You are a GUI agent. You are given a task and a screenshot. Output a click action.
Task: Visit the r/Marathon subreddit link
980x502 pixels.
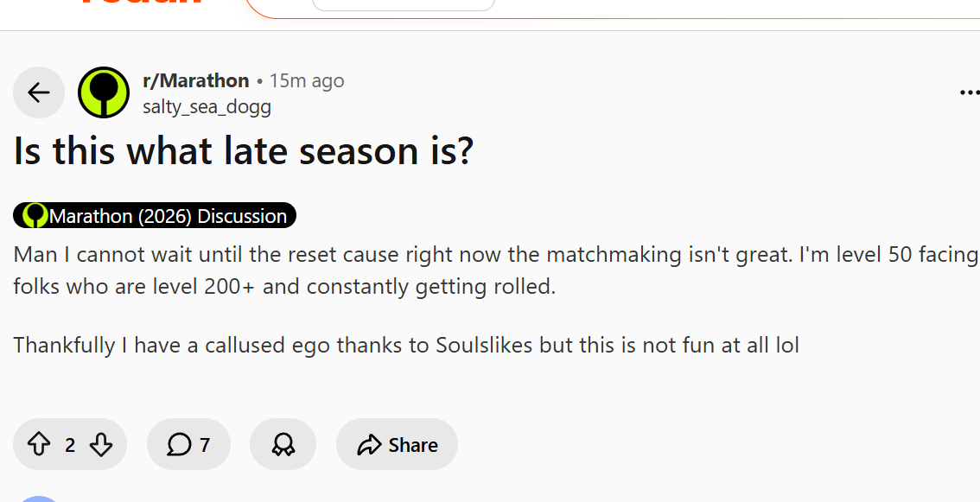(195, 80)
